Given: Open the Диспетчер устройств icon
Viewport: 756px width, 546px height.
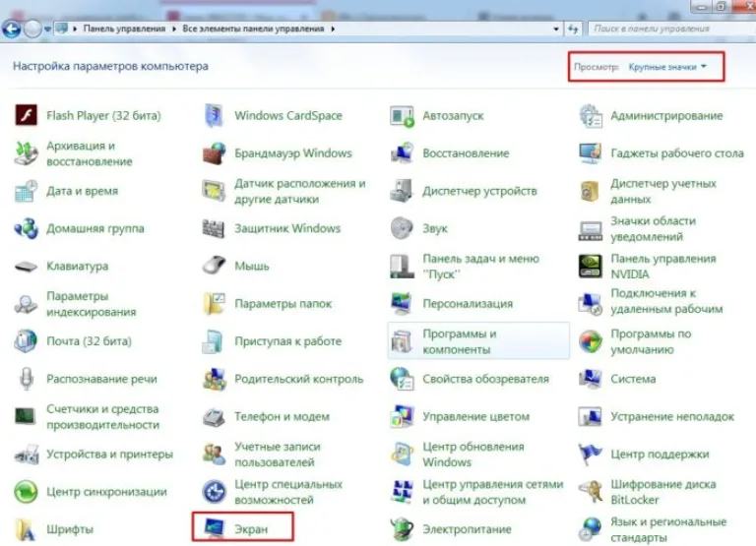Looking at the screenshot, I should coord(402,191).
